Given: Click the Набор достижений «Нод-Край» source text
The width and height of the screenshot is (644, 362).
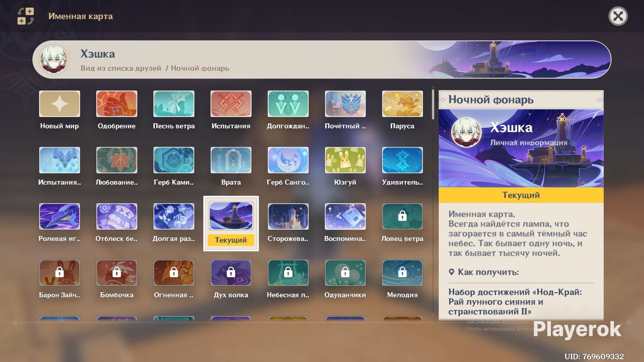Looking at the screenshot, I should click(x=515, y=302).
